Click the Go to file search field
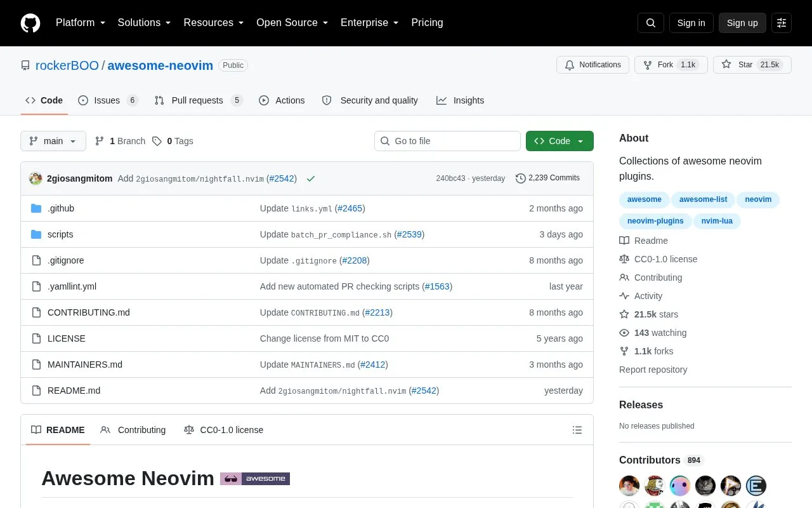 (x=447, y=141)
